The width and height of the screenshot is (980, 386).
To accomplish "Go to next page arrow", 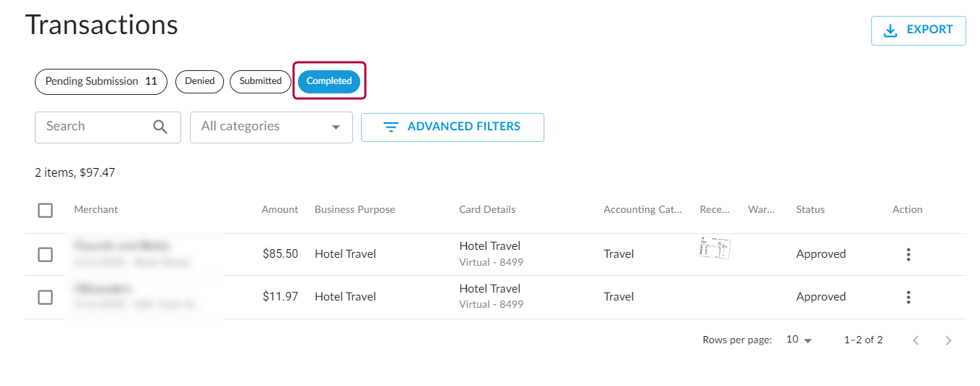I will [948, 340].
